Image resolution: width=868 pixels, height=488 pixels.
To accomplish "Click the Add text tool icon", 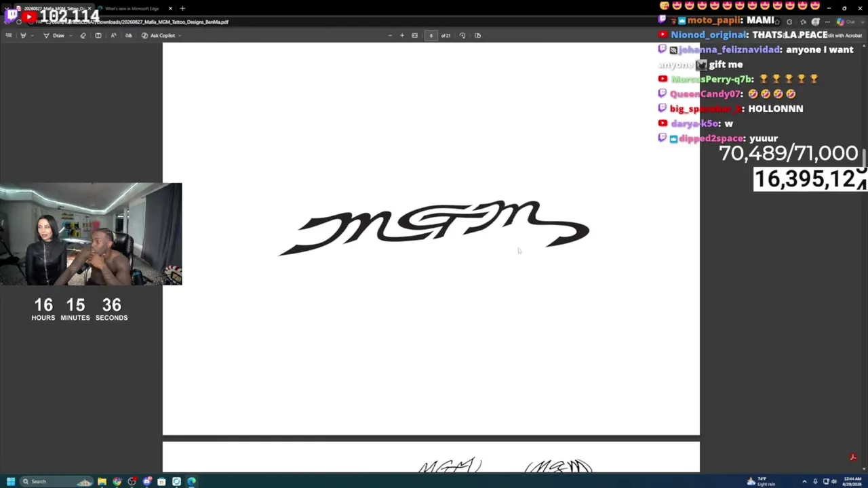I will coord(98,35).
